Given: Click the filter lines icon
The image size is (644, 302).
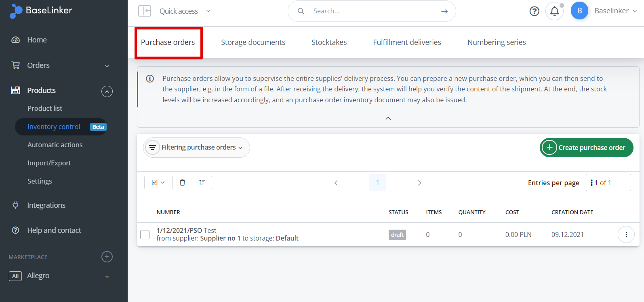Looking at the screenshot, I should point(152,148).
